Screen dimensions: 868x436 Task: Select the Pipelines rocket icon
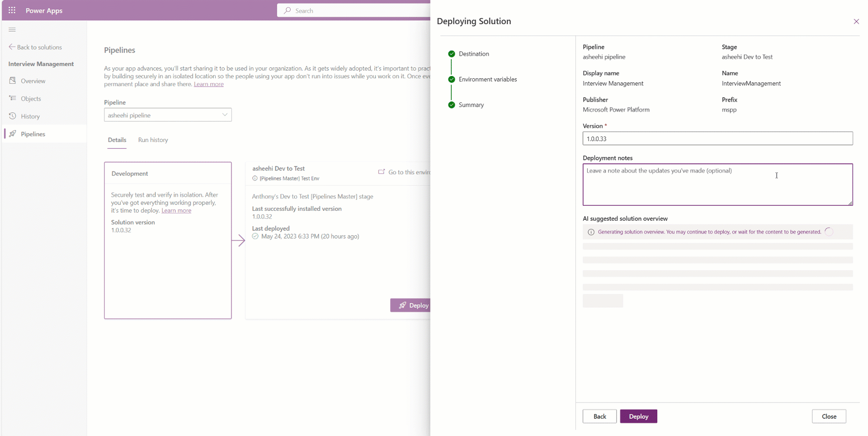click(13, 133)
